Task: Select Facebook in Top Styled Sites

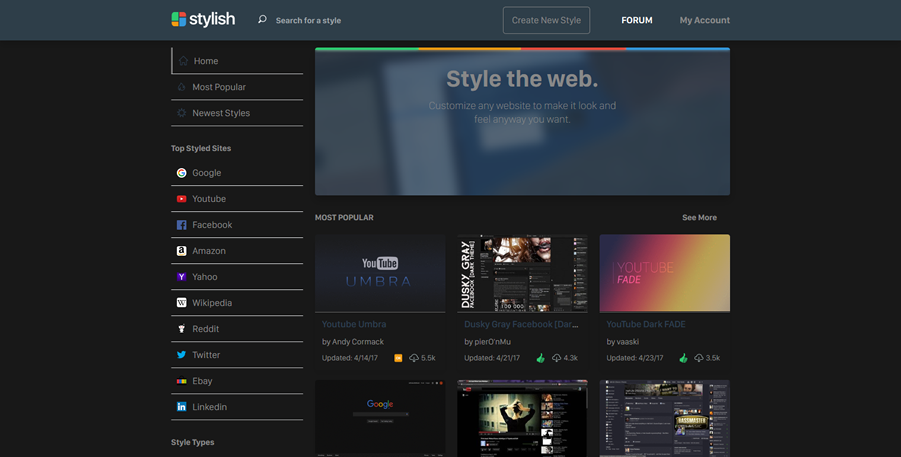Action: (x=237, y=225)
